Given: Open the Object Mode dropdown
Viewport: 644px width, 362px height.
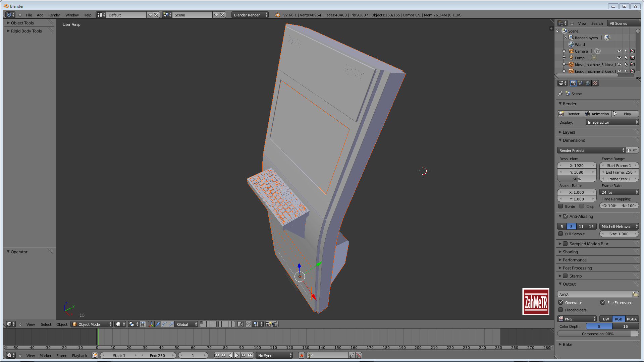Looking at the screenshot, I should pyautogui.click(x=92, y=324).
